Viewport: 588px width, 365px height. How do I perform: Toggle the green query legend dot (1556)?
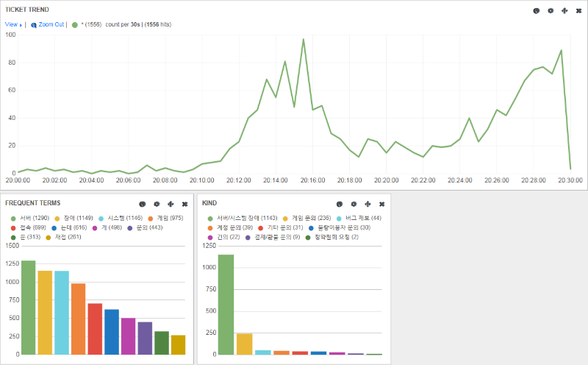pos(75,24)
